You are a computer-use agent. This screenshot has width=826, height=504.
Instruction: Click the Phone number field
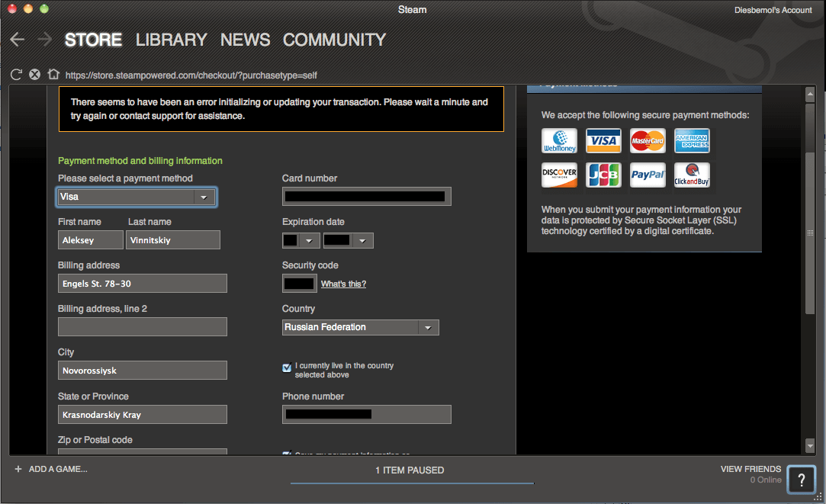(367, 415)
